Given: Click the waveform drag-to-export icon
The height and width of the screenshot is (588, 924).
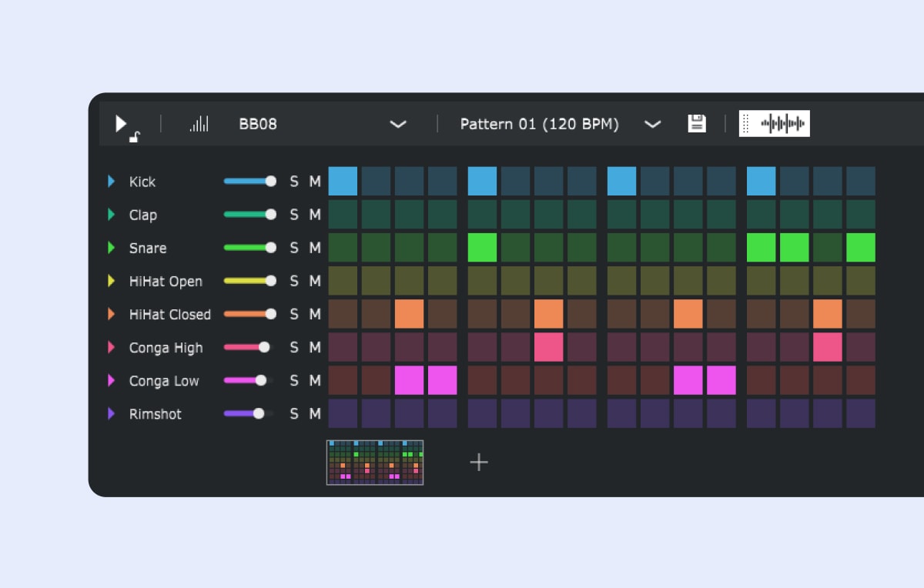Looking at the screenshot, I should point(775,123).
